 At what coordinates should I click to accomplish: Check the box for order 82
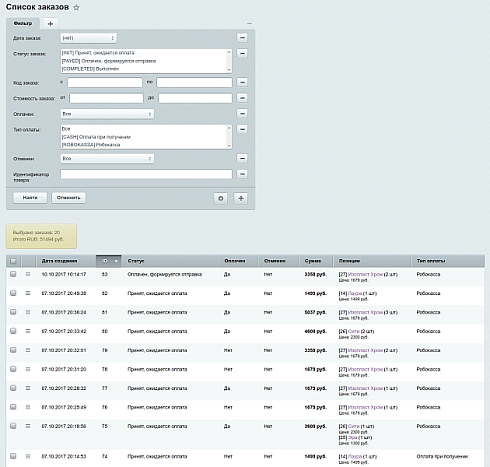coord(13,293)
